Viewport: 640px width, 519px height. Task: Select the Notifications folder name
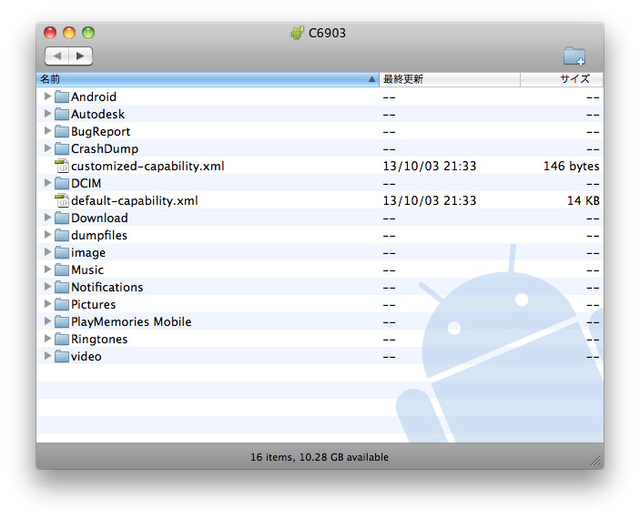(107, 287)
